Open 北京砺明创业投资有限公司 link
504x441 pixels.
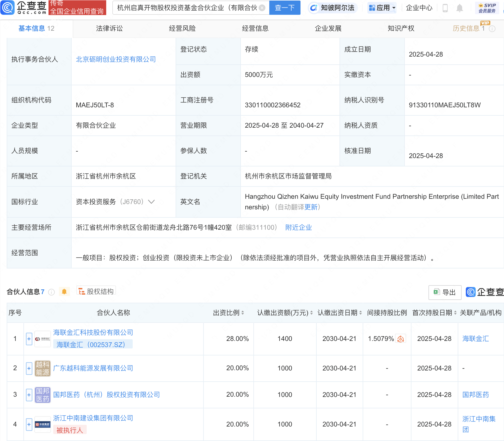[116, 59]
